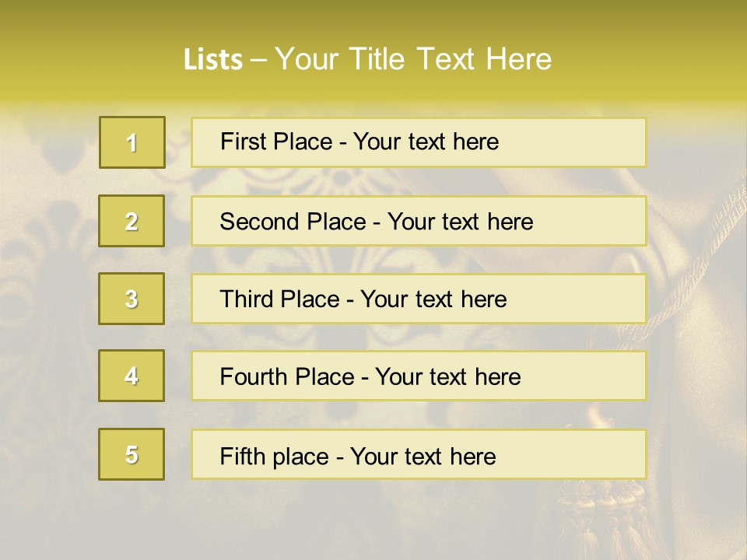
Task: Select the number 4 box
Action: (x=132, y=376)
